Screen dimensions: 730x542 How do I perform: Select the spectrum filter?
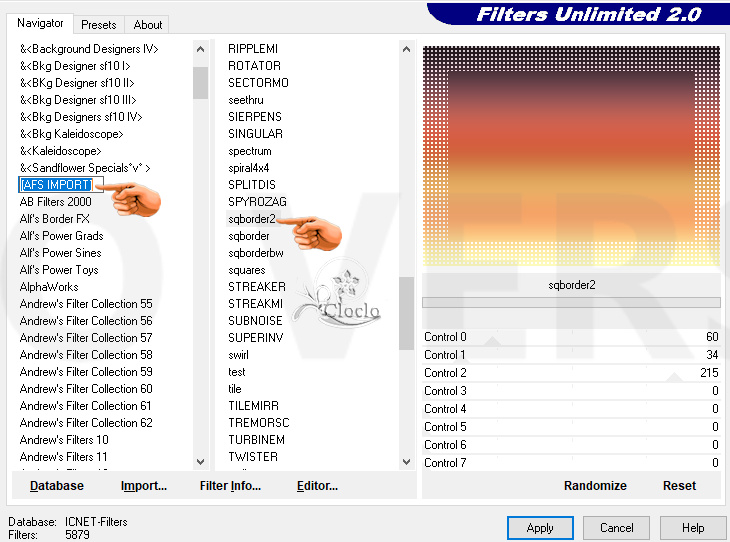(250, 151)
